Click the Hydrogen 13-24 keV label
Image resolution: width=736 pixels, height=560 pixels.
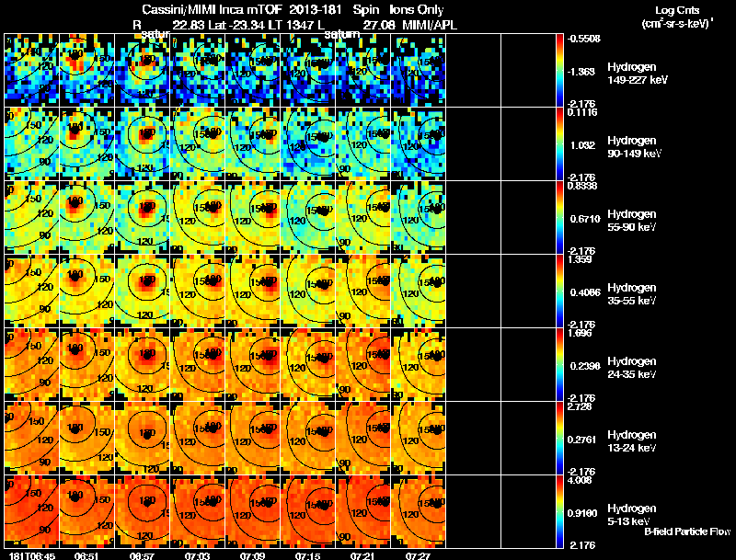(x=632, y=440)
